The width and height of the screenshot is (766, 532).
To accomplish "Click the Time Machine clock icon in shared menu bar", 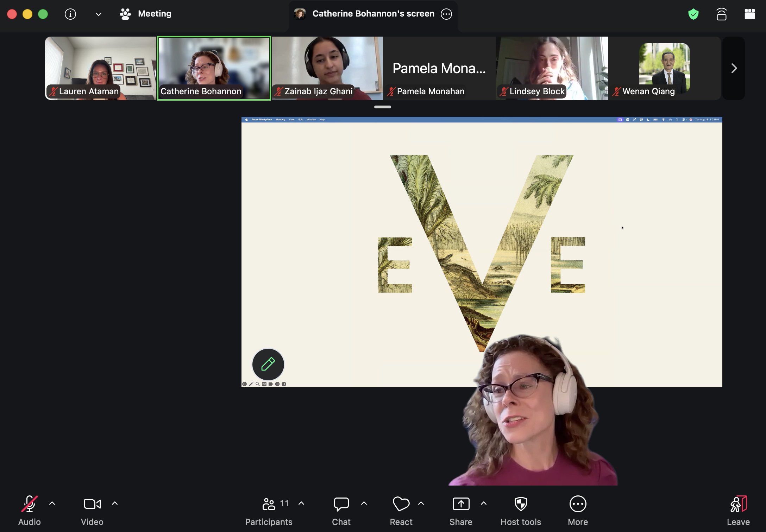I will (670, 120).
